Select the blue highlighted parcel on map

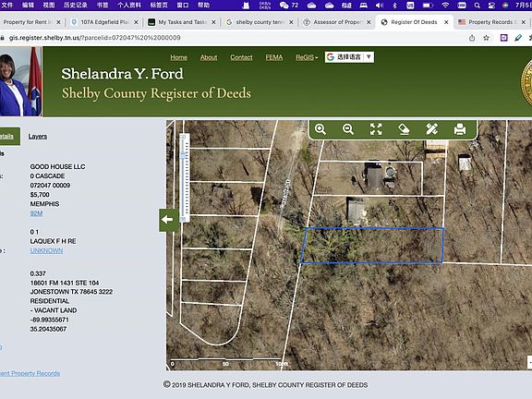(372, 246)
